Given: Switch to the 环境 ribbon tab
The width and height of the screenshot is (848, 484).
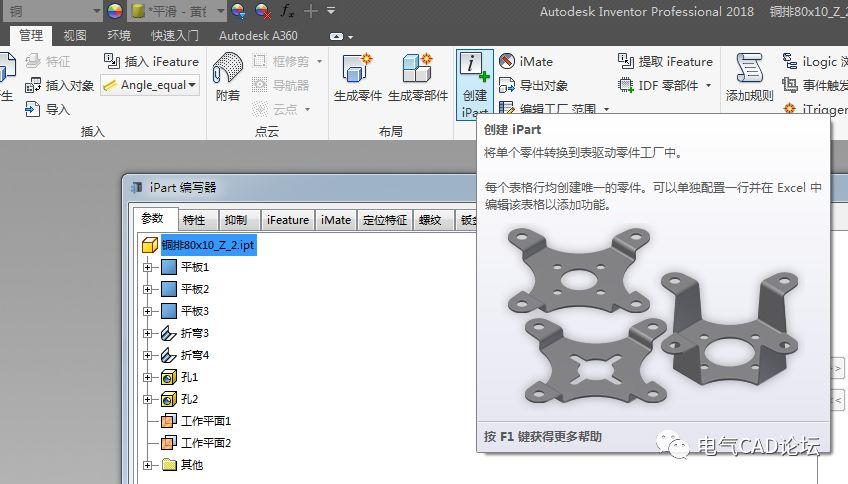Looking at the screenshot, I should tap(118, 36).
